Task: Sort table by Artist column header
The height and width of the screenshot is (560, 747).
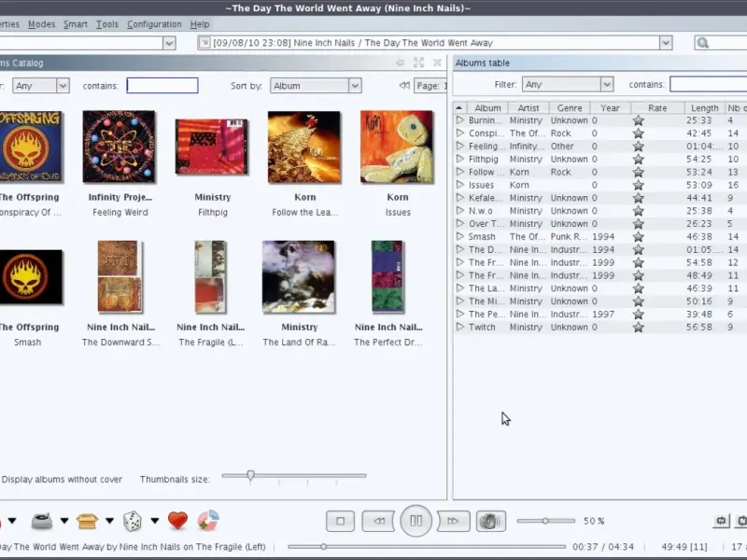Action: pos(528,108)
